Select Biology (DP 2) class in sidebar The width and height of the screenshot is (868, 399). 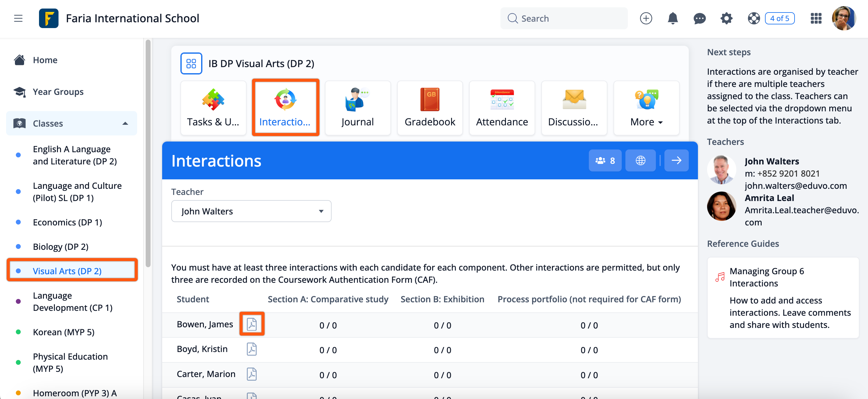pos(61,246)
